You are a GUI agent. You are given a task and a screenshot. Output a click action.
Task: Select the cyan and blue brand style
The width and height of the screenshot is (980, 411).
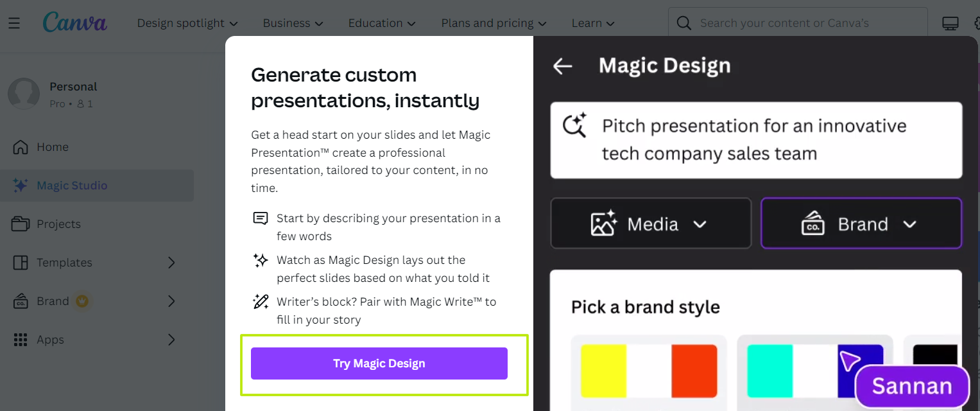(815, 373)
